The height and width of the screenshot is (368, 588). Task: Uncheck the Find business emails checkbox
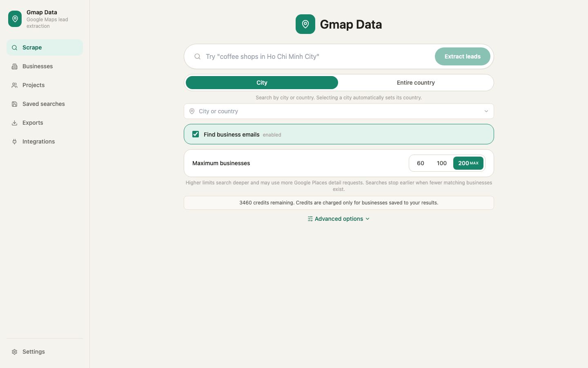point(196,134)
